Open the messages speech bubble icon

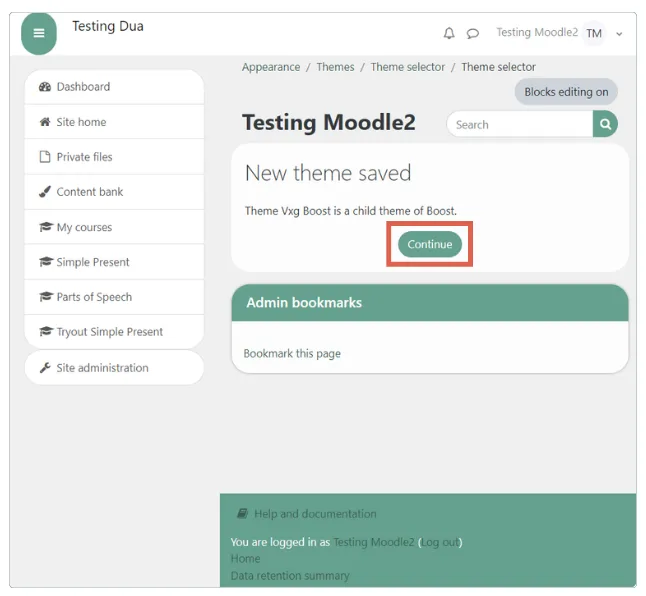(x=473, y=33)
